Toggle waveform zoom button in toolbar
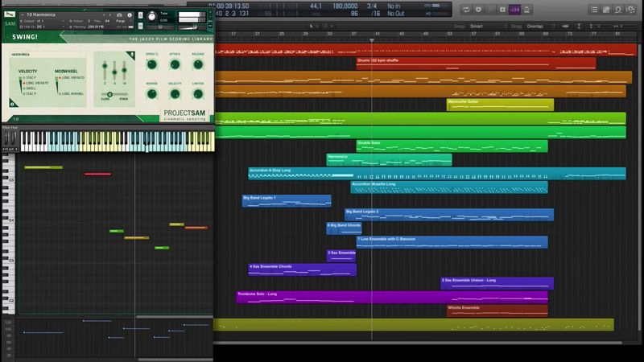The image size is (644, 362). pyautogui.click(x=565, y=27)
